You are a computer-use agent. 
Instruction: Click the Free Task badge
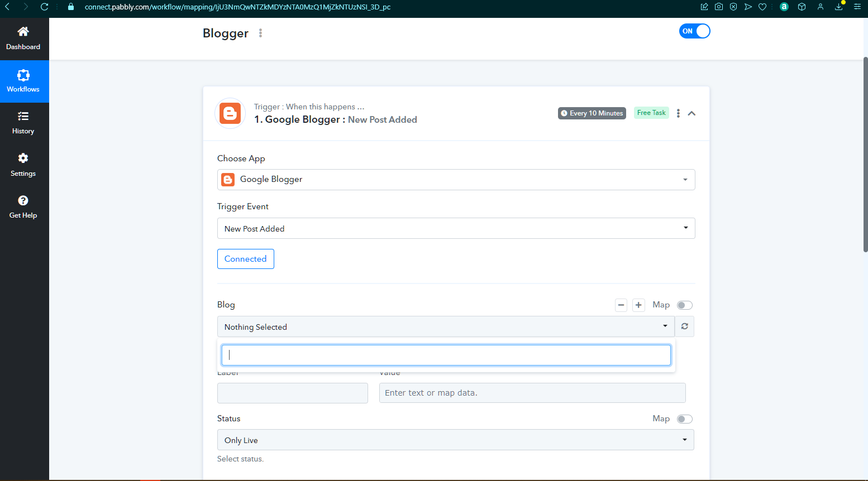point(651,113)
